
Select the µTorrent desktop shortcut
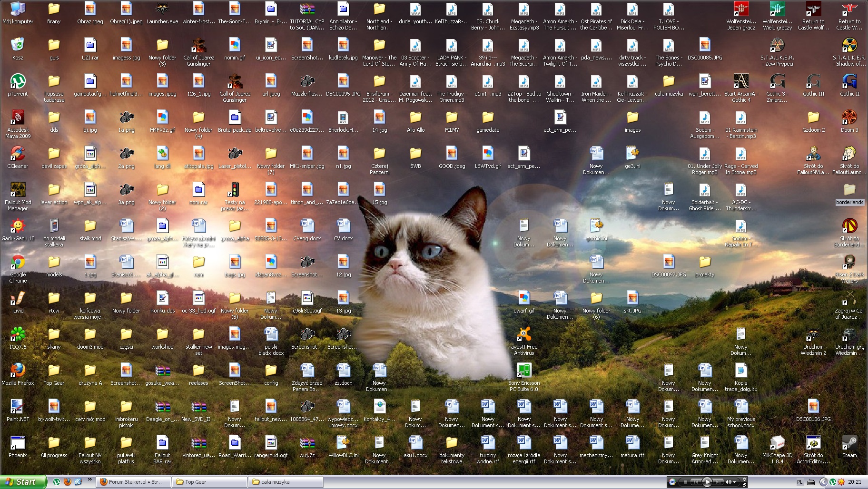[x=18, y=85]
